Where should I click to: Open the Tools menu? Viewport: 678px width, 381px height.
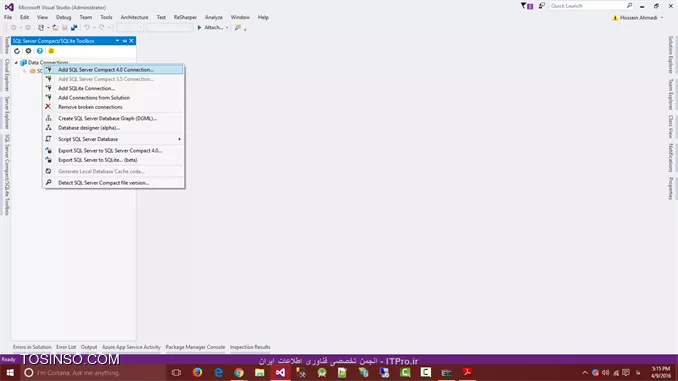tap(106, 17)
